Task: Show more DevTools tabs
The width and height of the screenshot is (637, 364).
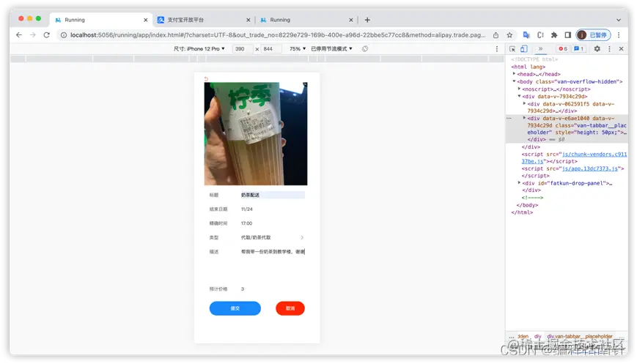Action: click(540, 48)
